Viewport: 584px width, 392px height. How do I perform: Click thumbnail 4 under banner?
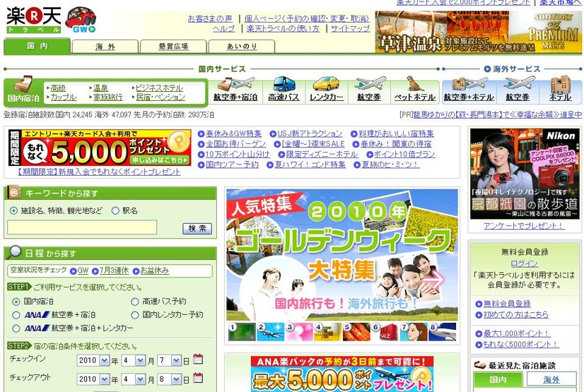click(x=328, y=332)
